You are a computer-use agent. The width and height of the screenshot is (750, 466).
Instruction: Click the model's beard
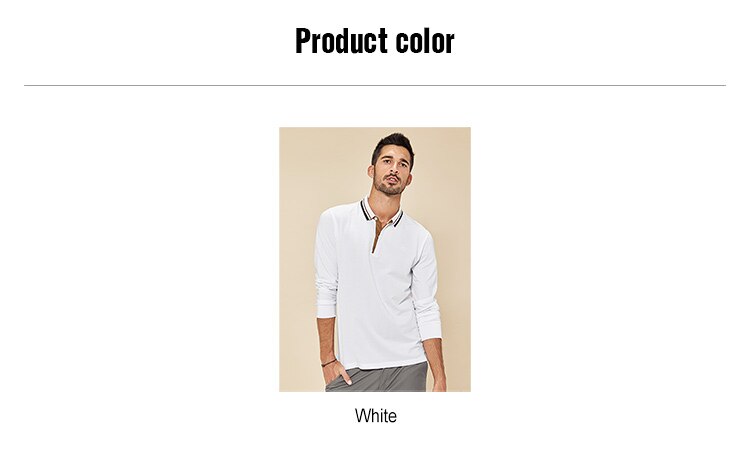point(389,187)
